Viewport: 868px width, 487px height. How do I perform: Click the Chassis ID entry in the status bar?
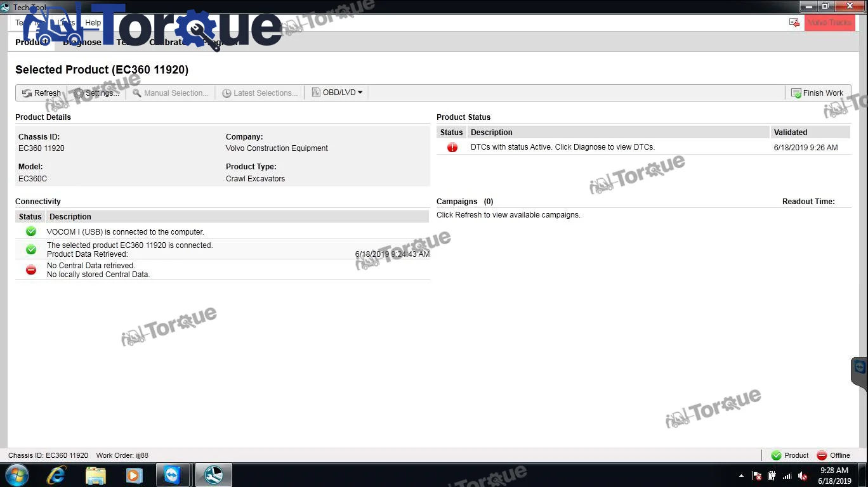coord(48,455)
